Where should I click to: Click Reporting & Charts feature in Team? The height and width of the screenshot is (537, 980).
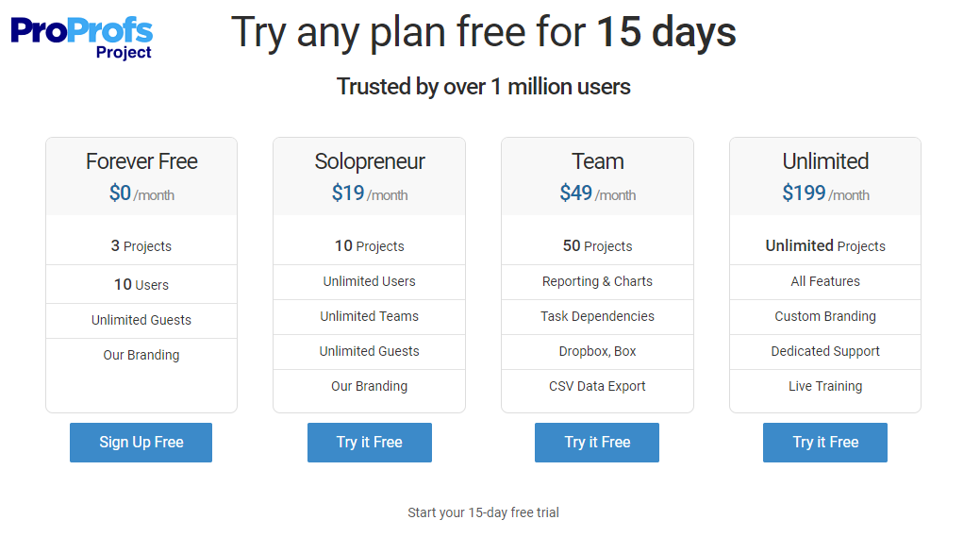(597, 281)
